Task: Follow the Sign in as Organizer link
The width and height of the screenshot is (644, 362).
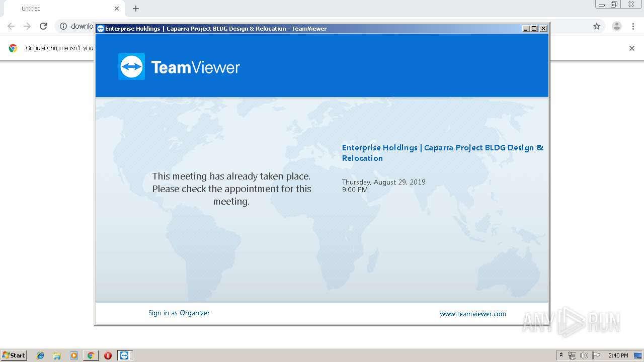Action: pyautogui.click(x=179, y=313)
